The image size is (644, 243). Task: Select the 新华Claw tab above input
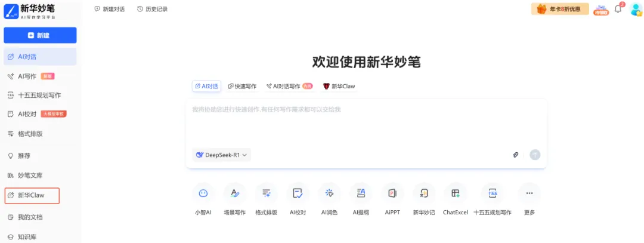[x=339, y=87]
